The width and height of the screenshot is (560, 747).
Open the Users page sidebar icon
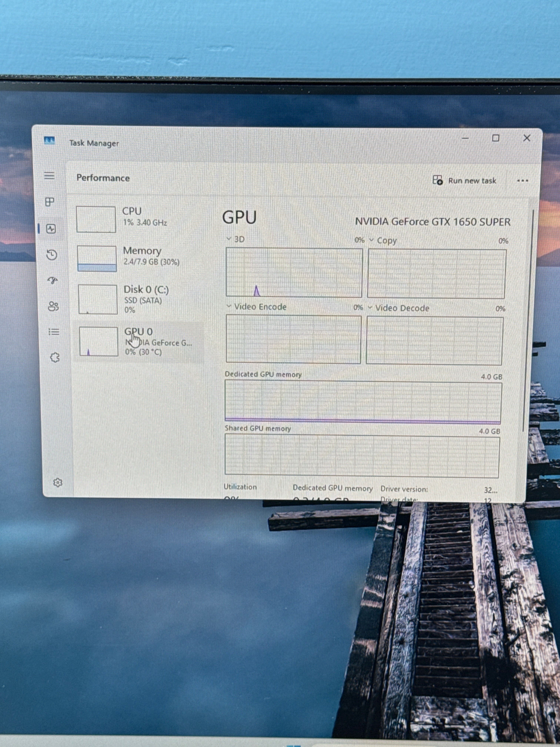click(x=53, y=306)
